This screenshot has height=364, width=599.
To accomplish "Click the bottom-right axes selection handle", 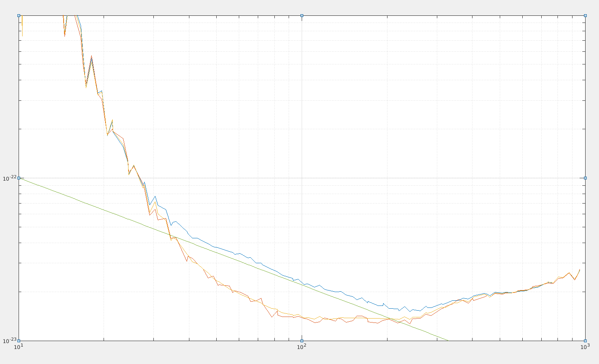I will coord(585,341).
